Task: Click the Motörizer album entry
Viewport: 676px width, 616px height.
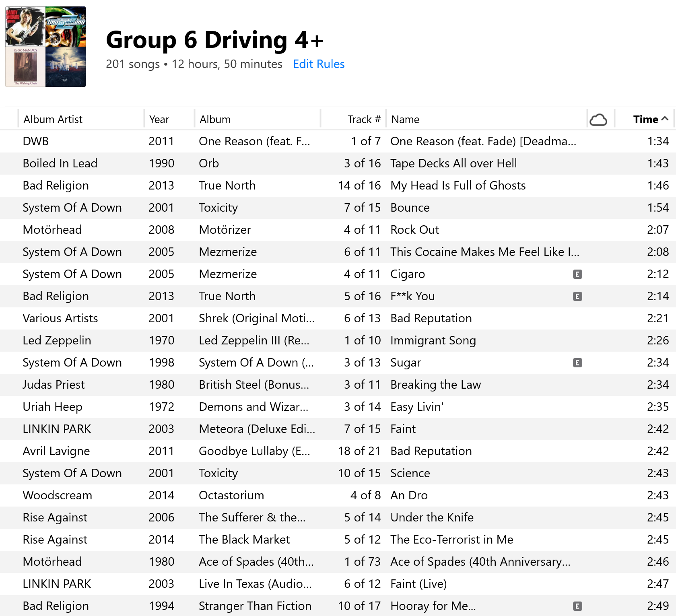Action: 225,230
